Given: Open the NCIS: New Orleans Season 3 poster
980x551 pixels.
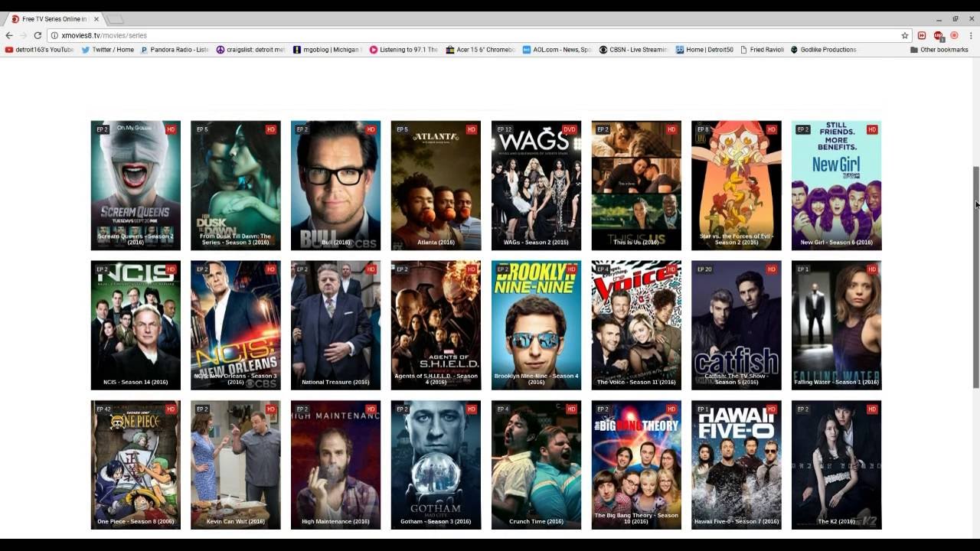Looking at the screenshot, I should click(236, 325).
